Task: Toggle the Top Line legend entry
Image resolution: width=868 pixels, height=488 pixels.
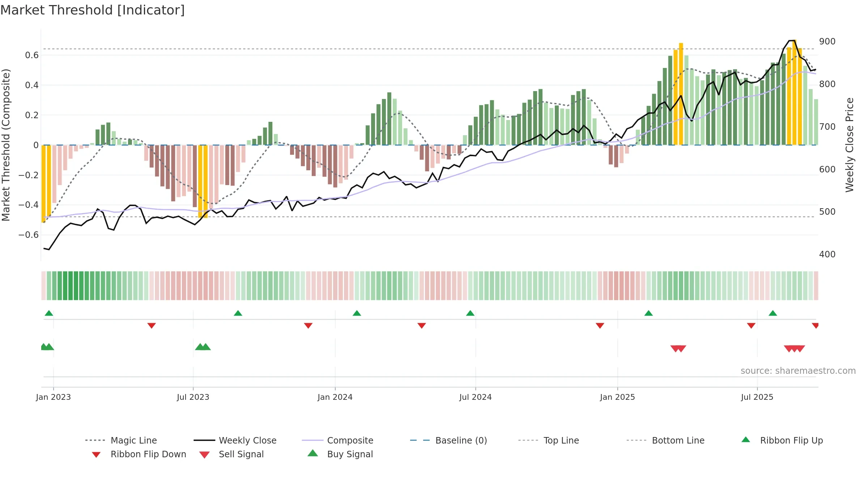Action: [x=548, y=440]
